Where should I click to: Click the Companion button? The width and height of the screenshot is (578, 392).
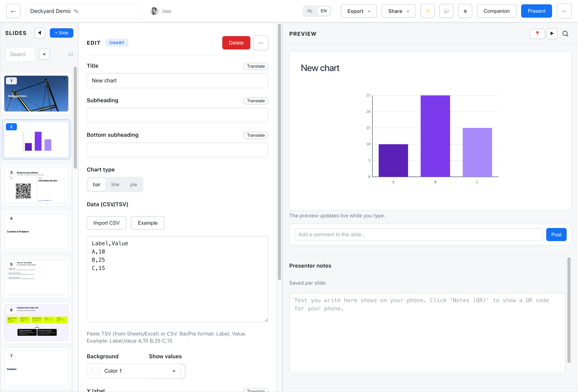[x=496, y=11]
